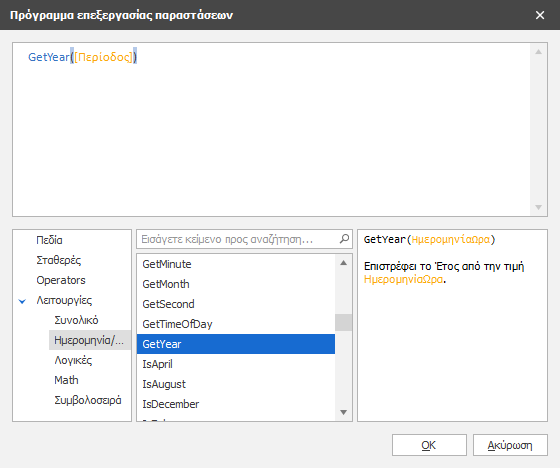Click expression editor scroll down arrow
This screenshot has height=468, width=560.
pos(539,207)
